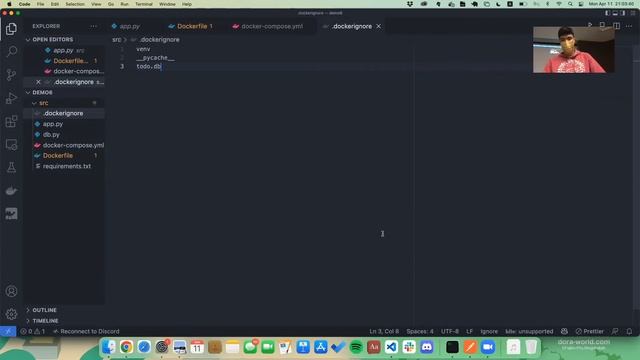The image size is (640, 360).
Task: Change indentation via Spaces: 4
Action: click(x=420, y=331)
